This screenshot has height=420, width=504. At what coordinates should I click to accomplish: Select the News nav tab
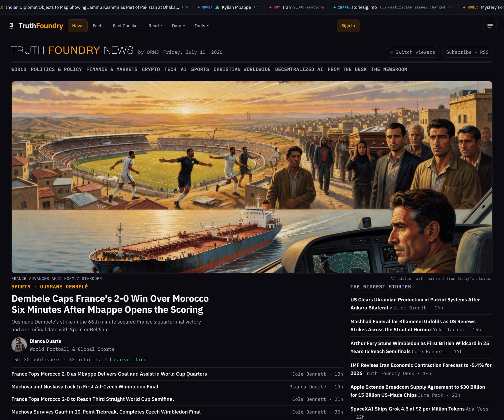pos(78,26)
